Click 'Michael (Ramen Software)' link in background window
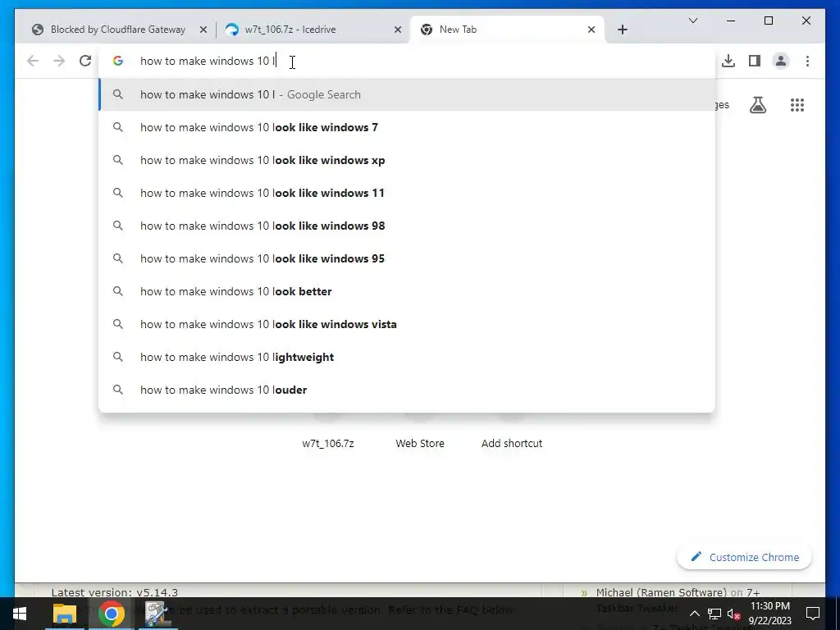 661,592
